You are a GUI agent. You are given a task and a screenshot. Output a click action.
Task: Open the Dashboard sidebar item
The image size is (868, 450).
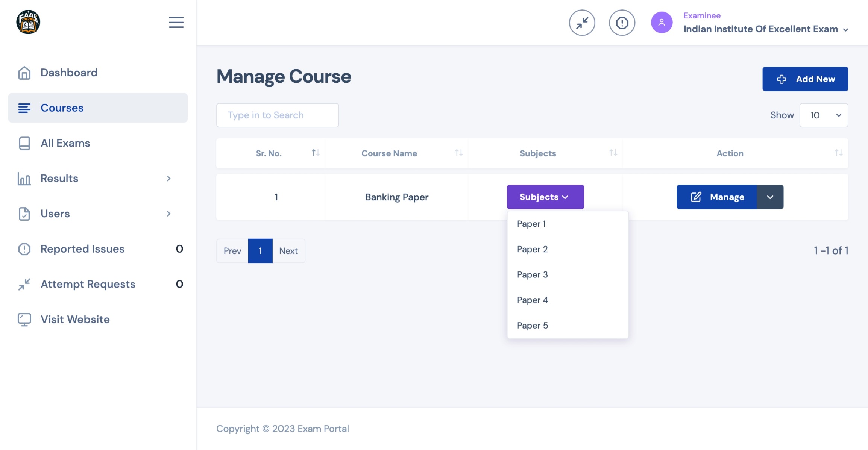(69, 73)
